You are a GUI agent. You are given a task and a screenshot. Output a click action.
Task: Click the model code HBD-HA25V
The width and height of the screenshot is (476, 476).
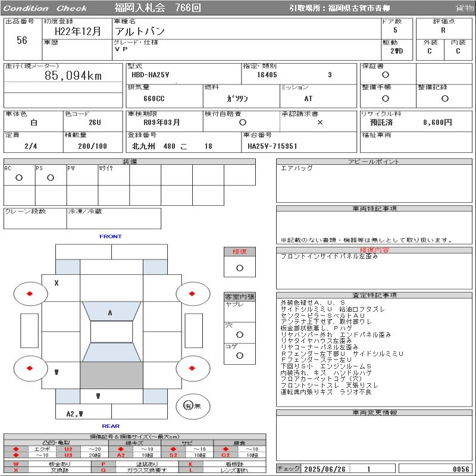(151, 75)
